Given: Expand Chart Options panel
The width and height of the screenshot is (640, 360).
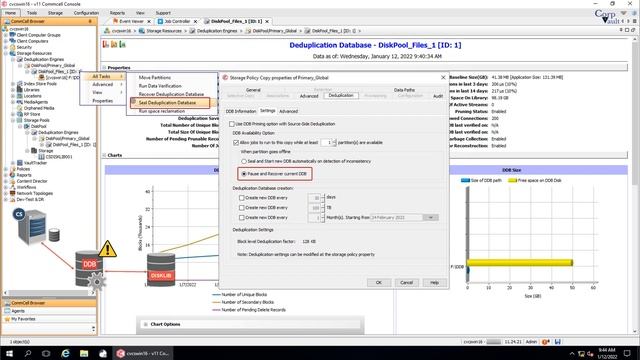Looking at the screenshot, I should click(x=145, y=324).
